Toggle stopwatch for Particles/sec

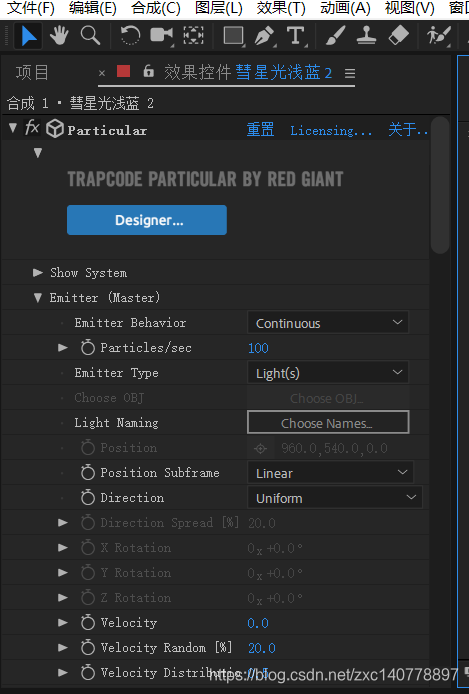pyautogui.click(x=88, y=347)
